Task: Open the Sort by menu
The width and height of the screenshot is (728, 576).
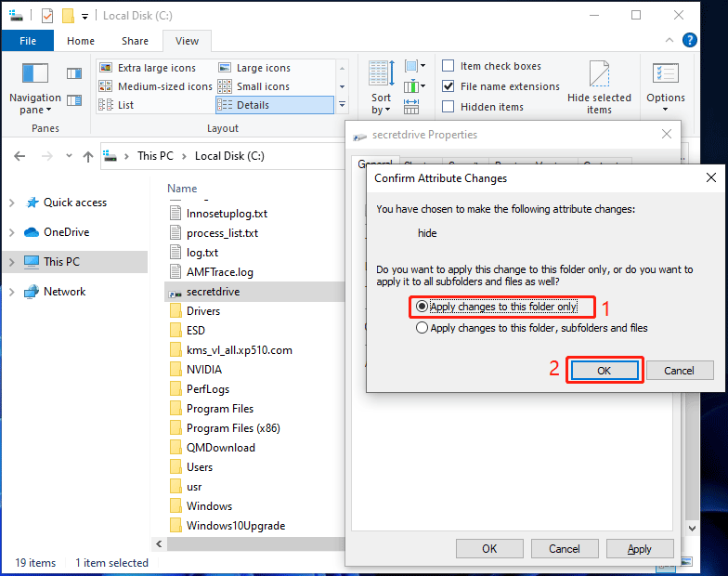Action: (381, 87)
